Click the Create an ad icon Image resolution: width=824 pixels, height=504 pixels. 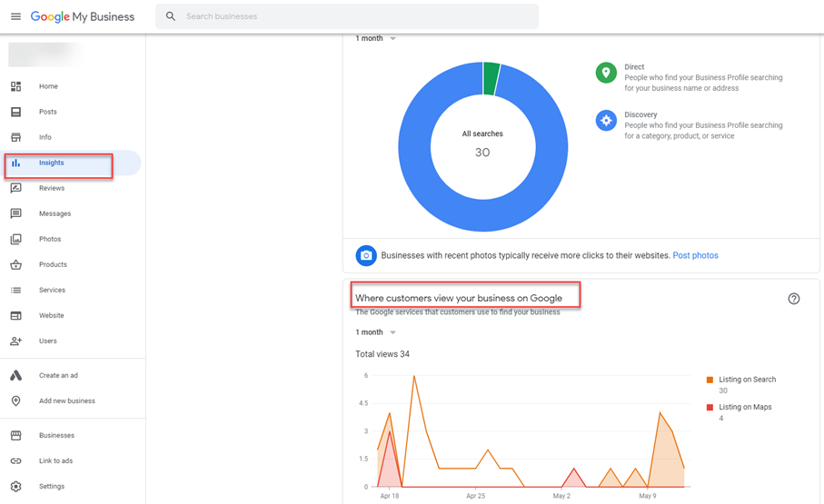(15, 375)
